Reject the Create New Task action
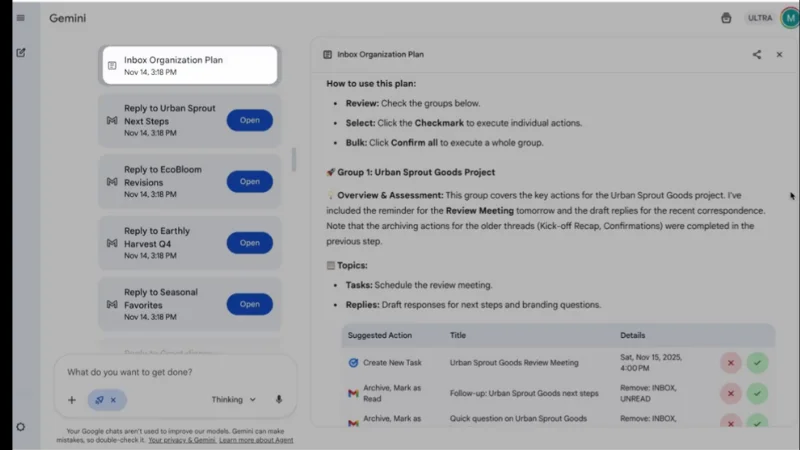The image size is (800, 450). [731, 363]
